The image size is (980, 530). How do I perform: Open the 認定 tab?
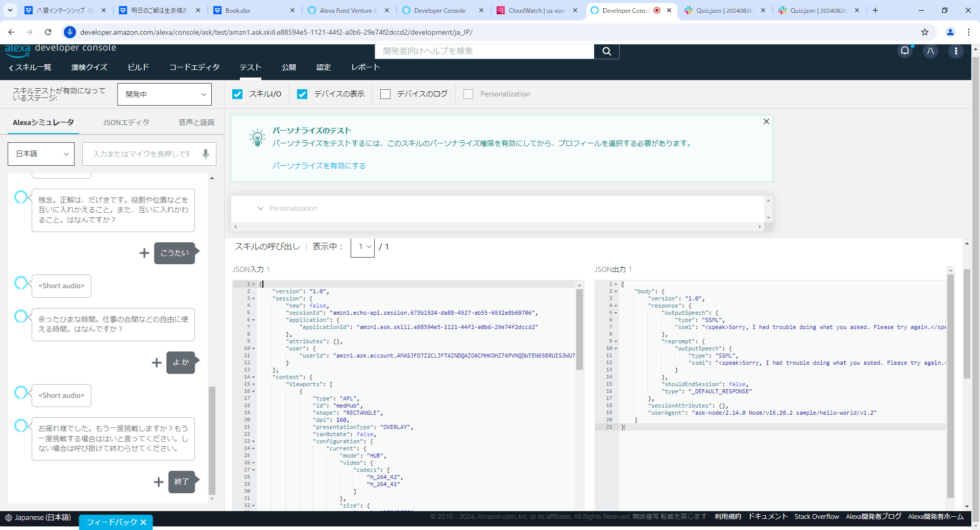click(324, 67)
